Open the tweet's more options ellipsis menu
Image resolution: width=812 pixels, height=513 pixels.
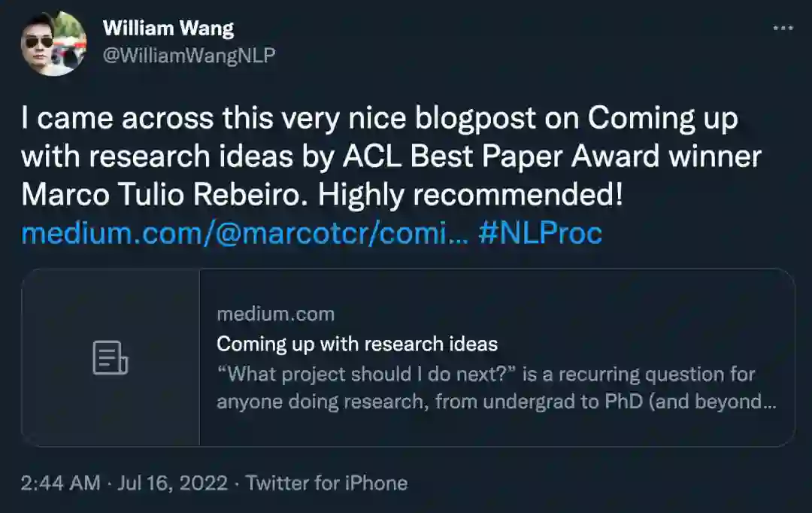[x=783, y=29]
